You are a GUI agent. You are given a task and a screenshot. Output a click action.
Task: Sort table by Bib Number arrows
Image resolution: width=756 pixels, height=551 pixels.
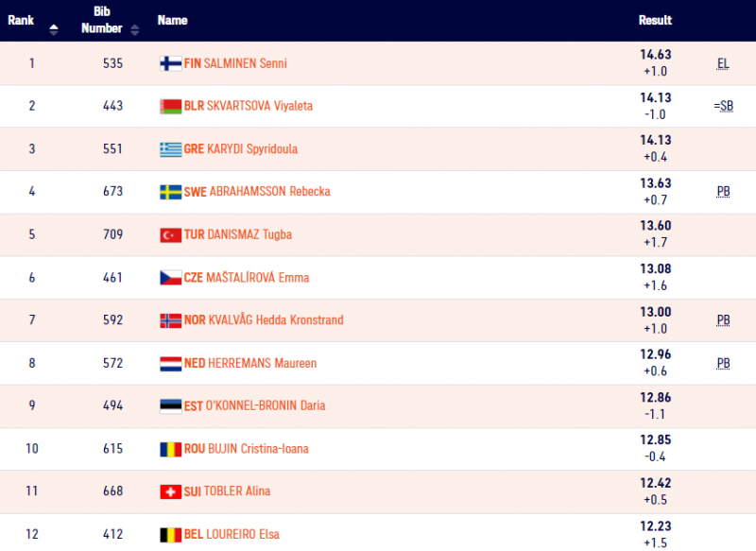pos(135,27)
